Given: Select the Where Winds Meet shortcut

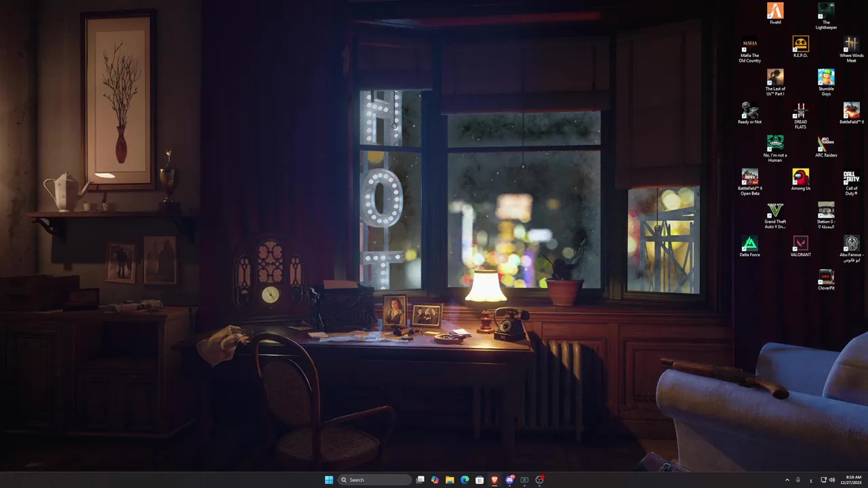Looking at the screenshot, I should (852, 49).
